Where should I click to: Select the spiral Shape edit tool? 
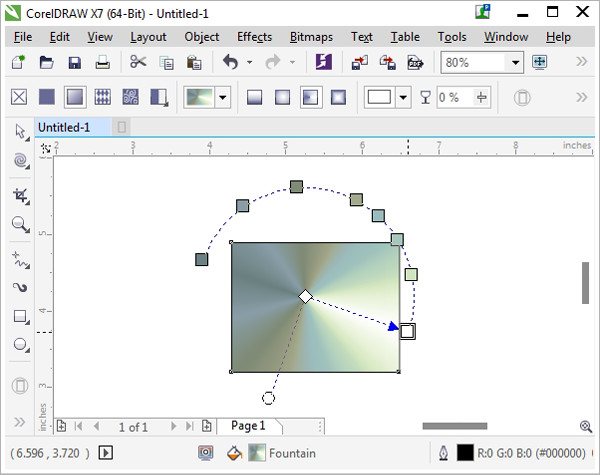click(21, 160)
